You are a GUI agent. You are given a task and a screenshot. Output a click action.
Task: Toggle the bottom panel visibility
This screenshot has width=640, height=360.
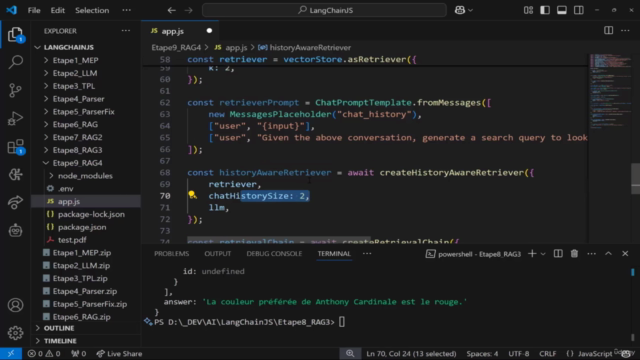click(x=562, y=10)
